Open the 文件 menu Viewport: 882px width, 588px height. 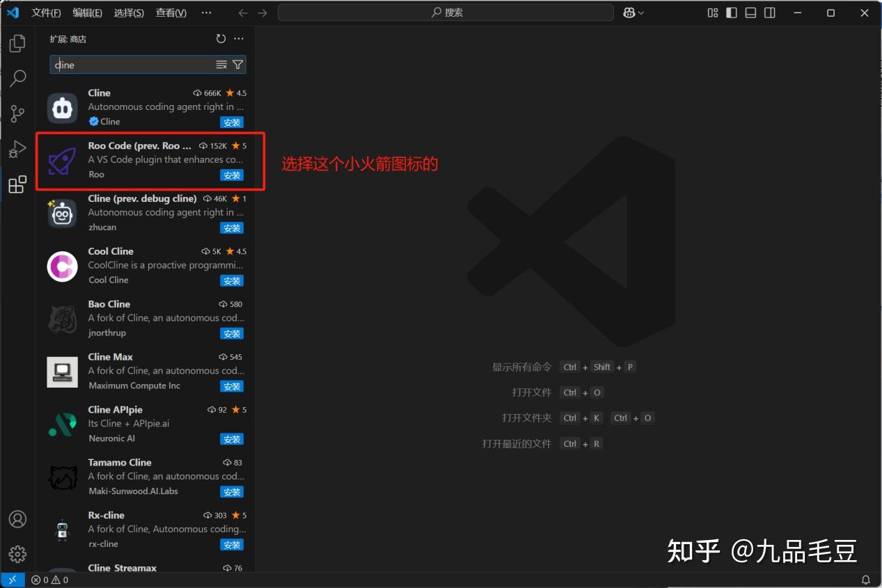coord(46,13)
